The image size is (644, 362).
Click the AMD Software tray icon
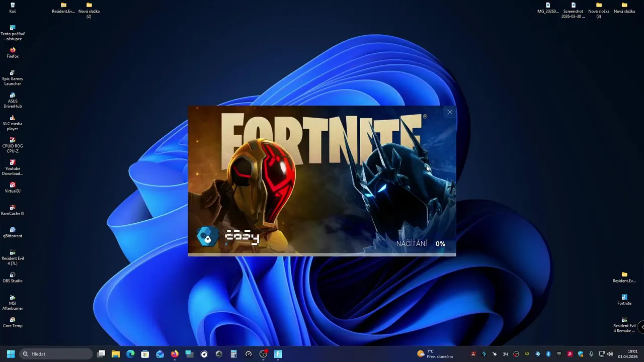pos(570,354)
